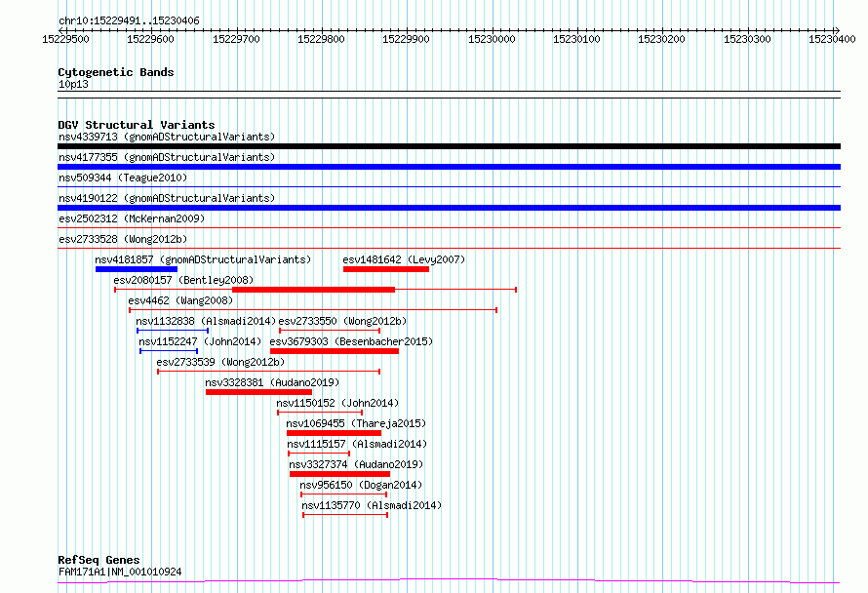The height and width of the screenshot is (593, 868).
Task: Click the red nsv3328381 variant bar
Action: click(x=258, y=392)
